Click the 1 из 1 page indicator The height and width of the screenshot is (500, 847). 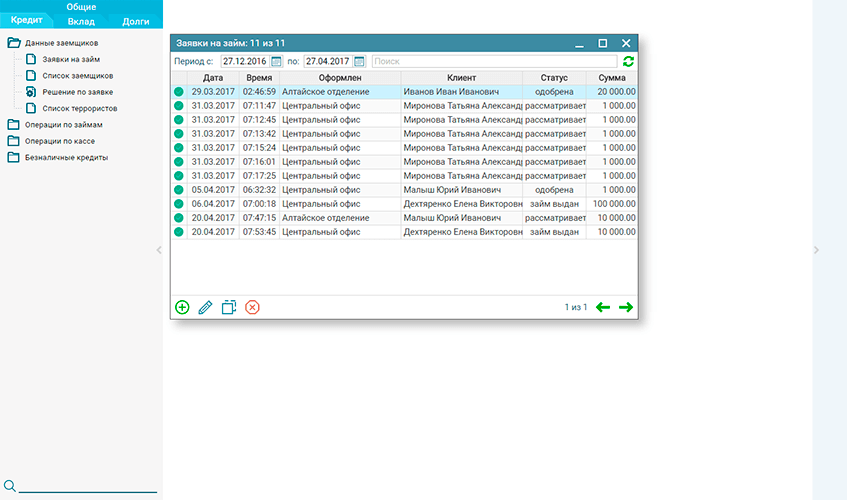pos(576,307)
